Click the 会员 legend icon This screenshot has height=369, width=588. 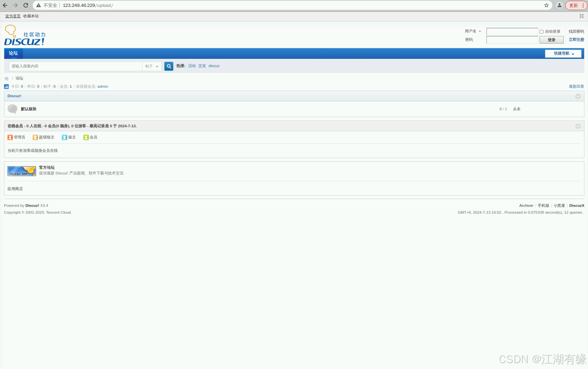tap(86, 137)
